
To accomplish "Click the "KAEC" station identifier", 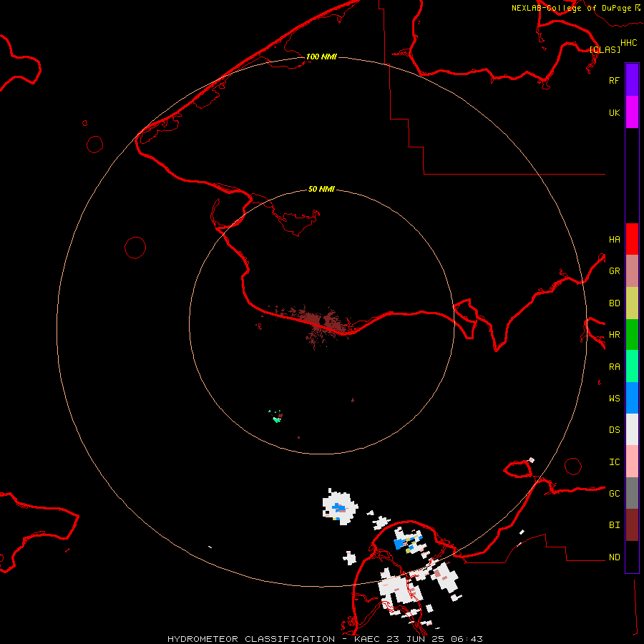I will 367,639.
